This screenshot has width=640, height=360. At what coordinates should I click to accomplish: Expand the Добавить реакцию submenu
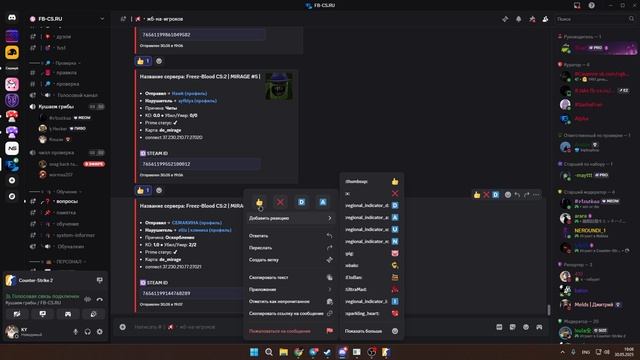290,218
